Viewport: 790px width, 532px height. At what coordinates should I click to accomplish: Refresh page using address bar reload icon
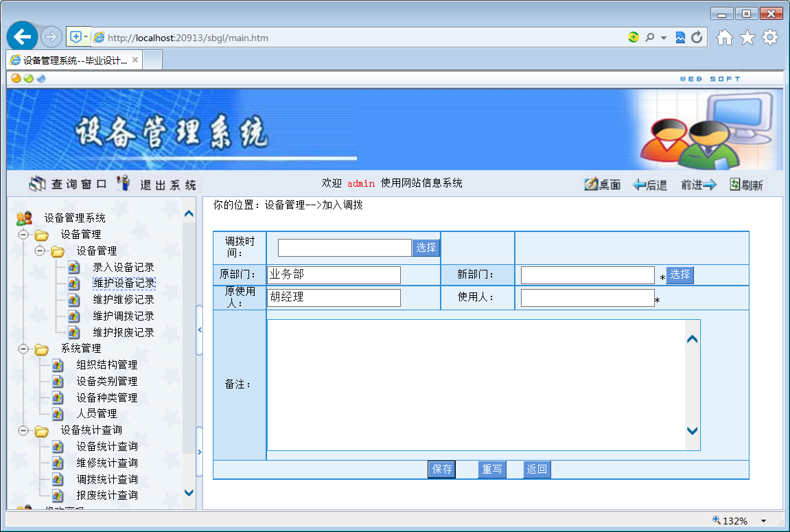[x=697, y=37]
